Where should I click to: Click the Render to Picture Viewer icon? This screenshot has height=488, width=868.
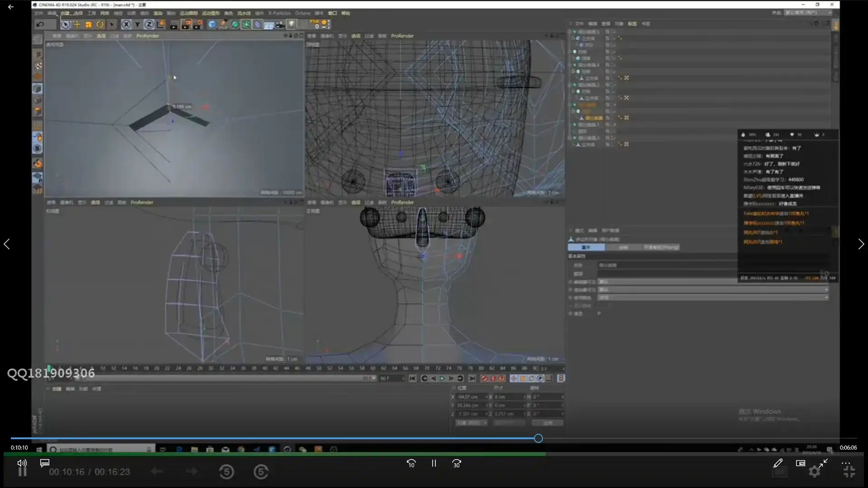tap(186, 24)
